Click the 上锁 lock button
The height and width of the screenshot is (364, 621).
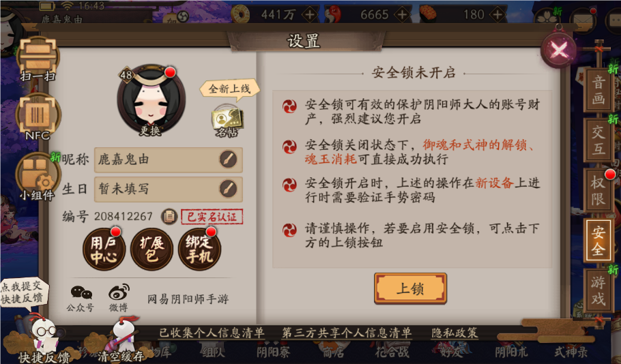410,288
